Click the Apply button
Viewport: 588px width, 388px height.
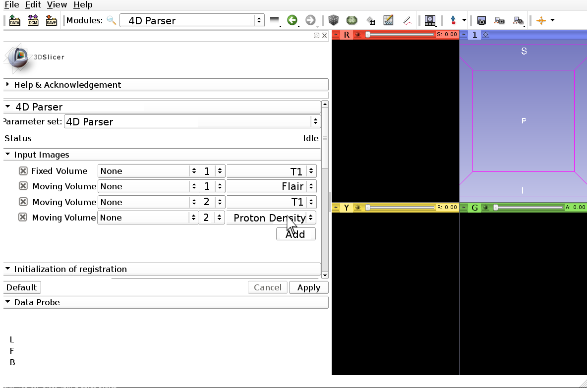pos(308,287)
